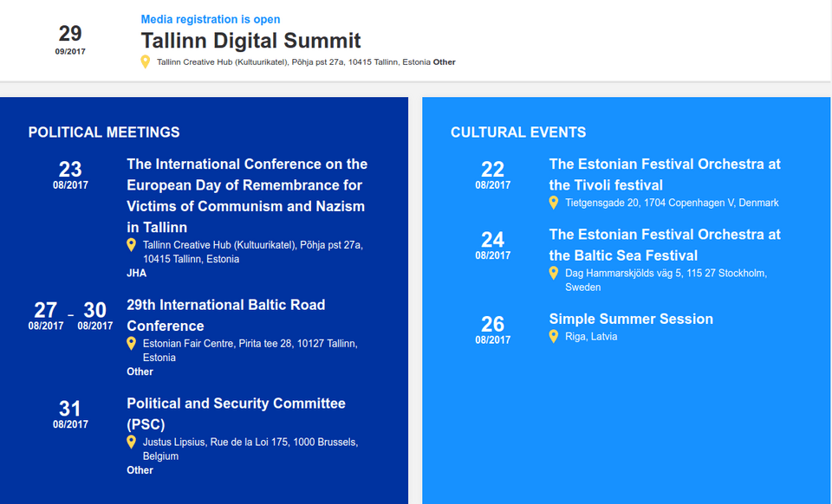This screenshot has height=504, width=832.
Task: Click the 31 08/2017 date of PSC meeting
Action: point(70,414)
